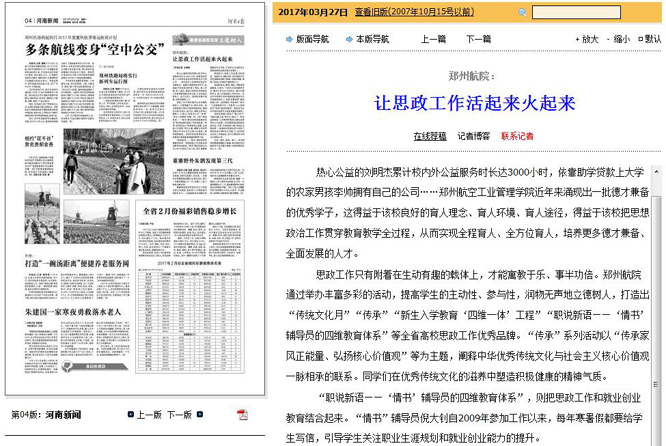This screenshot has width=666, height=446.
Task: Select article 朱建国一家寒夜勇救落水老人 on page
Action: pos(73,312)
